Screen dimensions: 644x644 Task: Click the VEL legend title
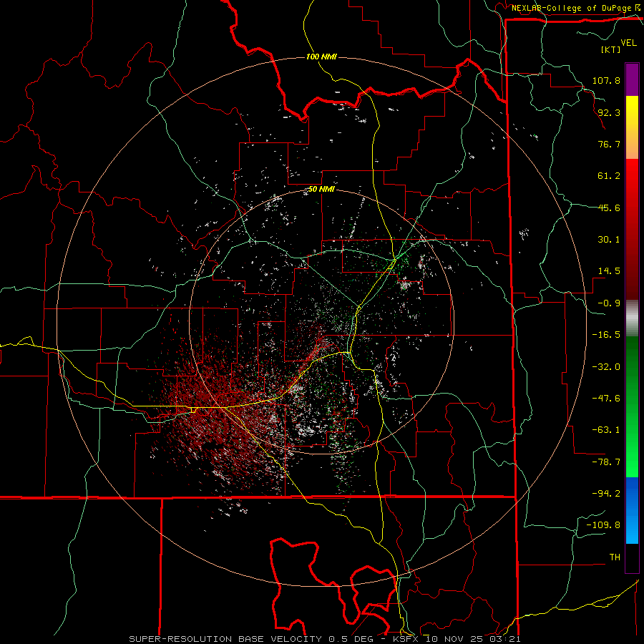click(629, 43)
